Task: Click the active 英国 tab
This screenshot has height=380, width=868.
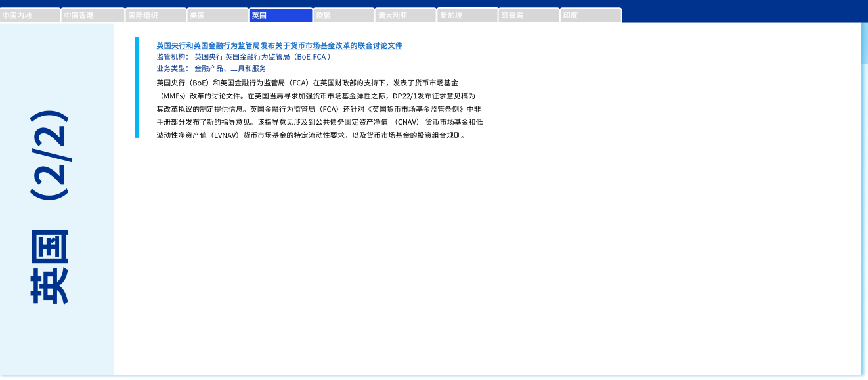Action: (x=280, y=15)
